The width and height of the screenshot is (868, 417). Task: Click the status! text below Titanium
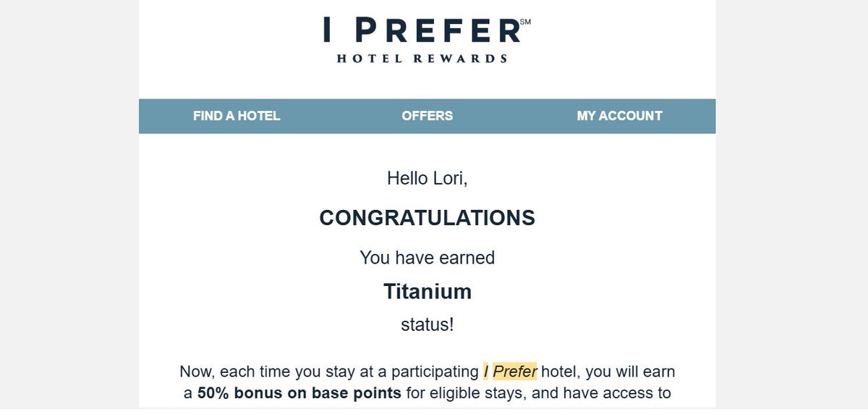[427, 325]
